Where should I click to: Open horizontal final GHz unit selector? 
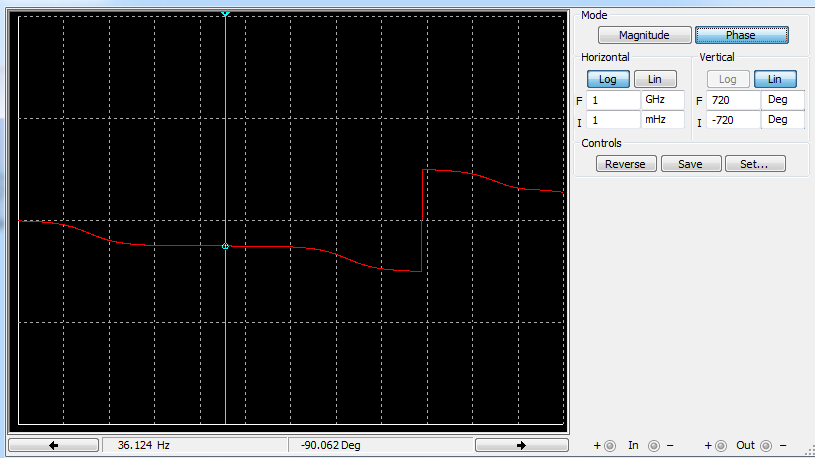coord(663,100)
